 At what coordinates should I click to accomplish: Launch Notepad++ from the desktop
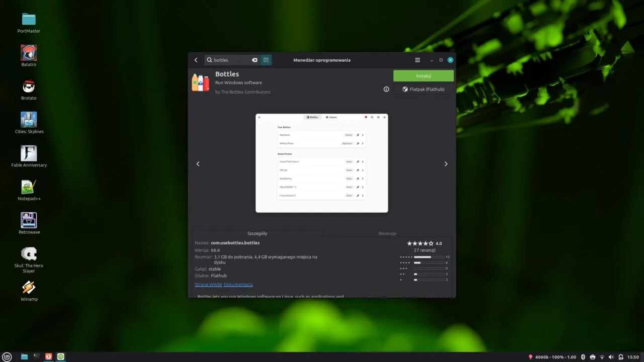pos(29,190)
